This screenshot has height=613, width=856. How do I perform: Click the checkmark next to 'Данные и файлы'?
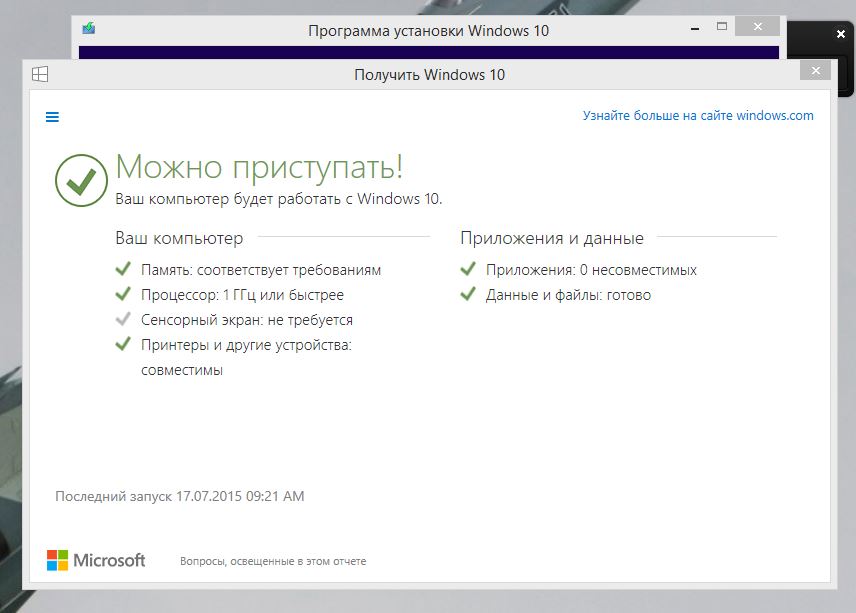(468, 294)
